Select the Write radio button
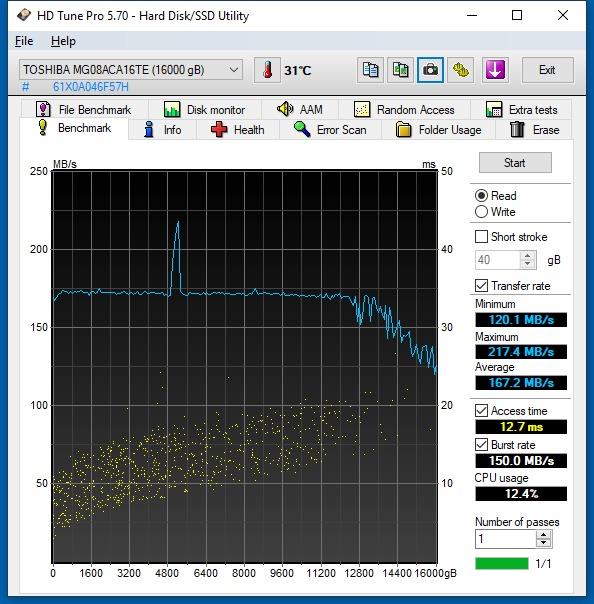 click(x=482, y=212)
